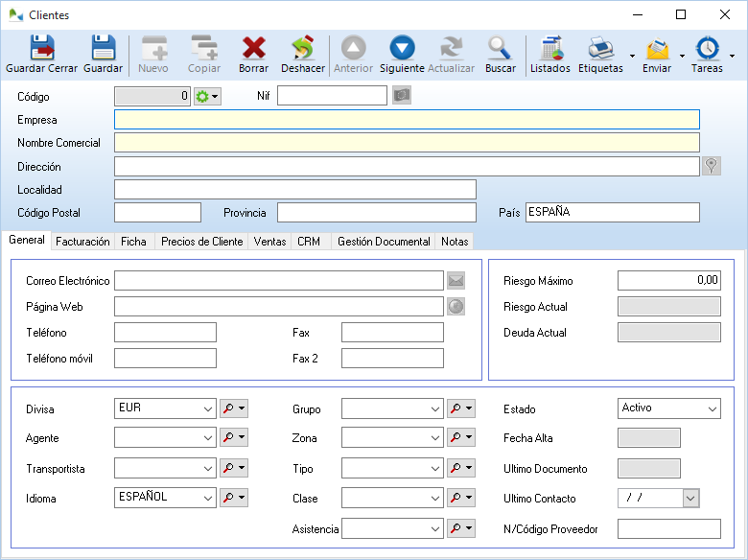Click the envelope icon next to Correo Electrónico
The width and height of the screenshot is (748, 560).
(x=456, y=281)
